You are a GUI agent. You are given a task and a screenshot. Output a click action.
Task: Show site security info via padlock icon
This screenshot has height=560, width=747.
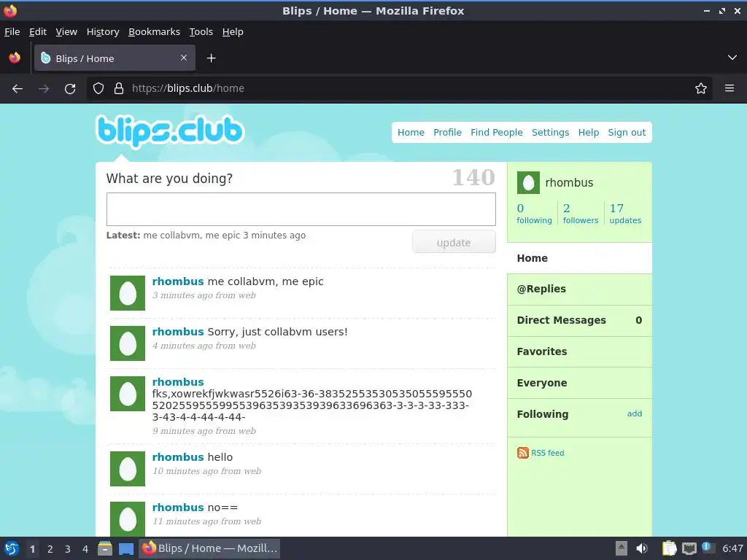(119, 88)
